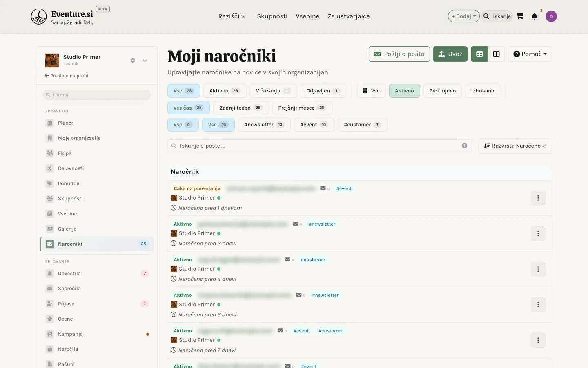This screenshot has width=588, height=368.
Task: Open row menu for subscriber from 3 days ago
Action: coord(538,233)
